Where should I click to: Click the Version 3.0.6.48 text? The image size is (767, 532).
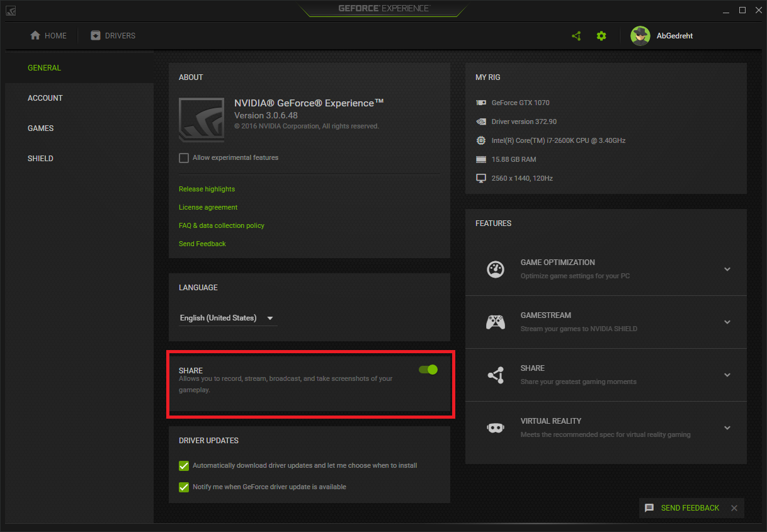coord(266,116)
